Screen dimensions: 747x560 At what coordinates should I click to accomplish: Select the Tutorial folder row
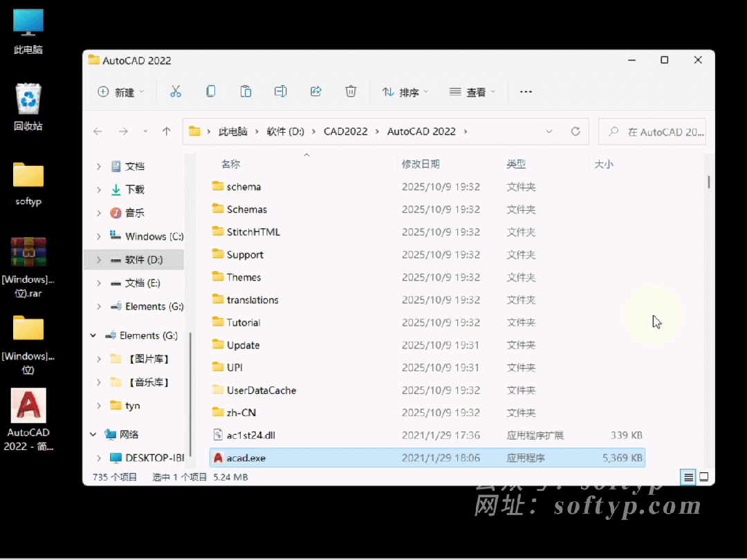click(427, 322)
